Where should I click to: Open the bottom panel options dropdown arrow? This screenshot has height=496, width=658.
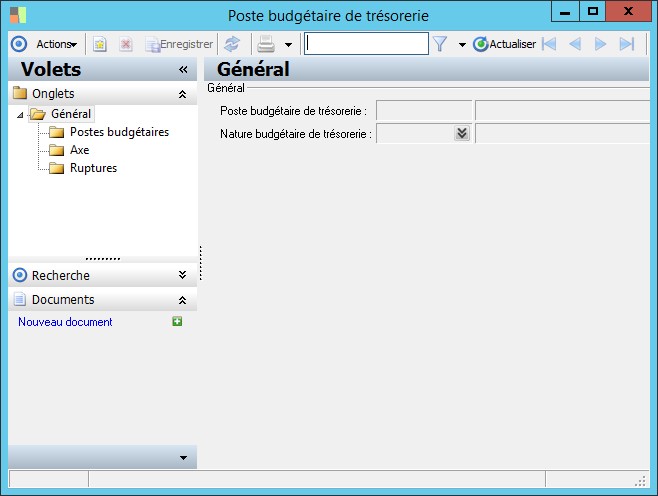click(183, 457)
